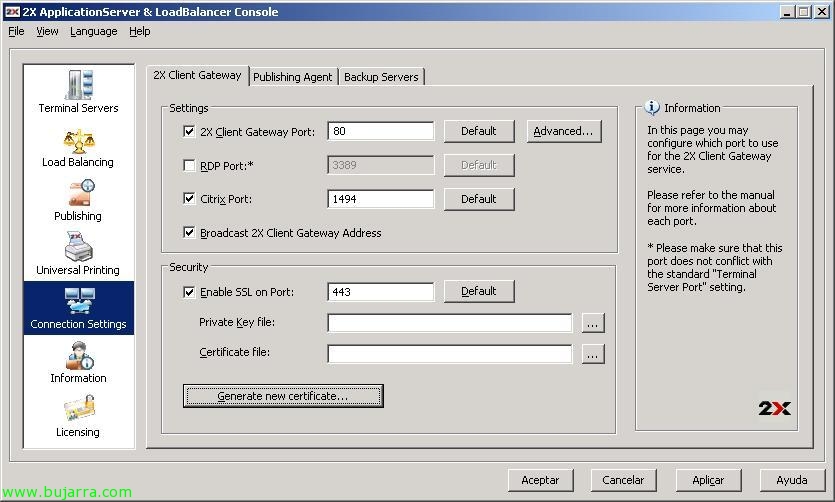This screenshot has width=835, height=502.
Task: Click the Certificate file text field
Action: pyautogui.click(x=450, y=354)
